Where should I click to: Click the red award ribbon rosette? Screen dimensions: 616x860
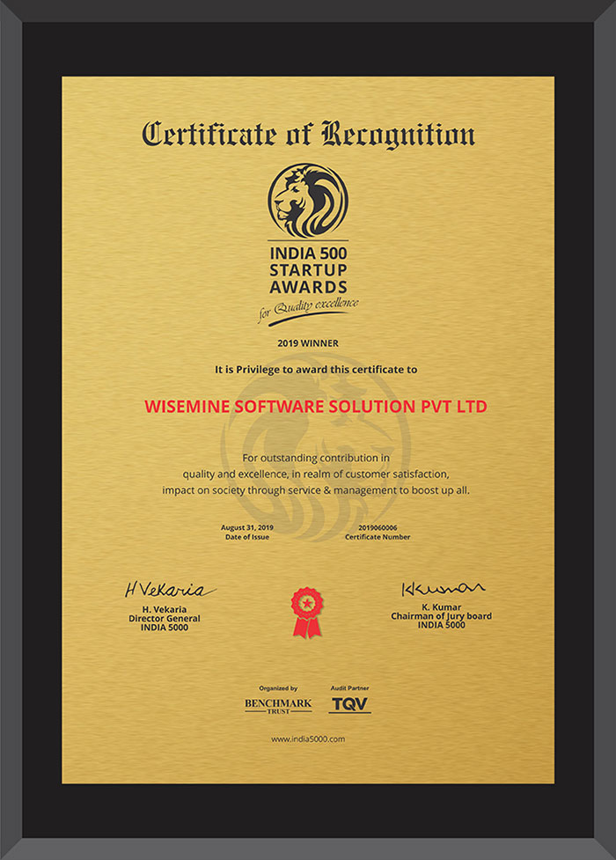click(x=308, y=613)
